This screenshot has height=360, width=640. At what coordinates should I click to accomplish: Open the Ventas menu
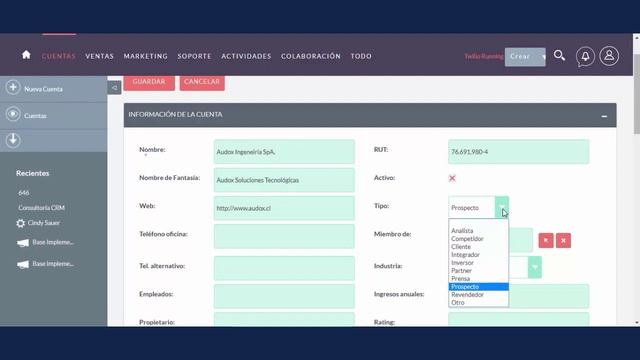[x=100, y=56]
